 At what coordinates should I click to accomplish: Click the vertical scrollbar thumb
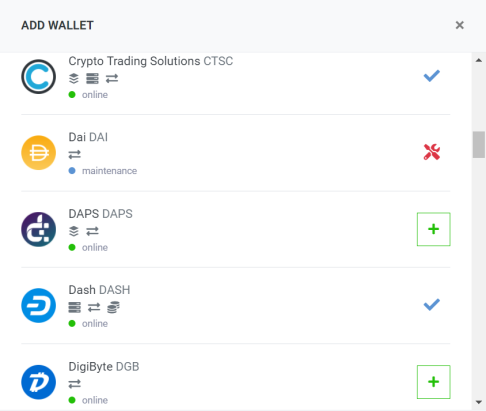tap(479, 145)
